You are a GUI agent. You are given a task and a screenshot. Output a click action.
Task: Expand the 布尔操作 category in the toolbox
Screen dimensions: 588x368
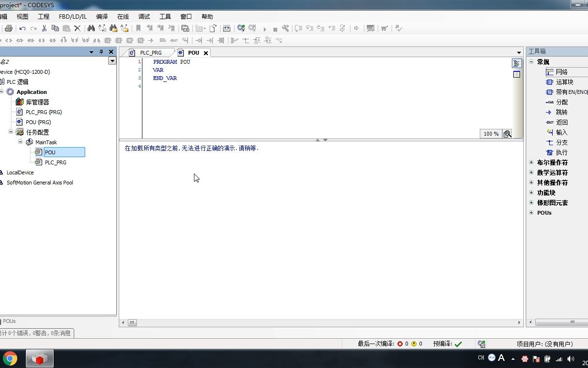coord(531,162)
